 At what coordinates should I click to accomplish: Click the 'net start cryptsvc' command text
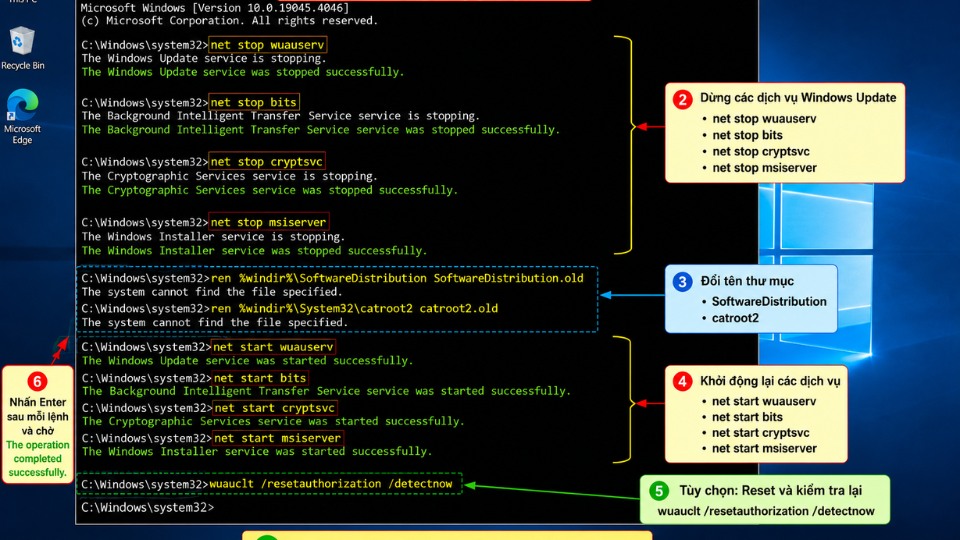(x=274, y=408)
